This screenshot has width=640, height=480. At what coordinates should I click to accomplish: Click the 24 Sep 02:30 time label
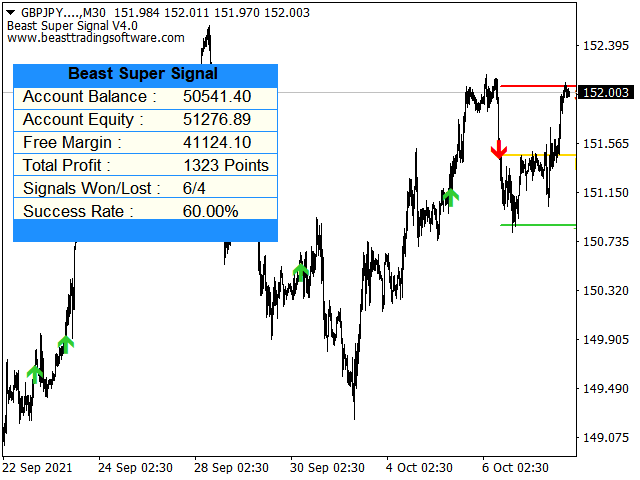point(135,468)
